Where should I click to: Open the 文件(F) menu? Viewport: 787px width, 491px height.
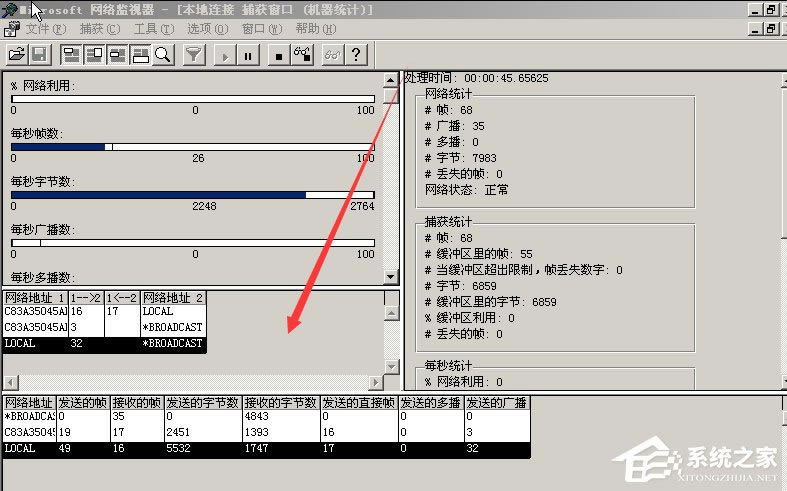46,29
